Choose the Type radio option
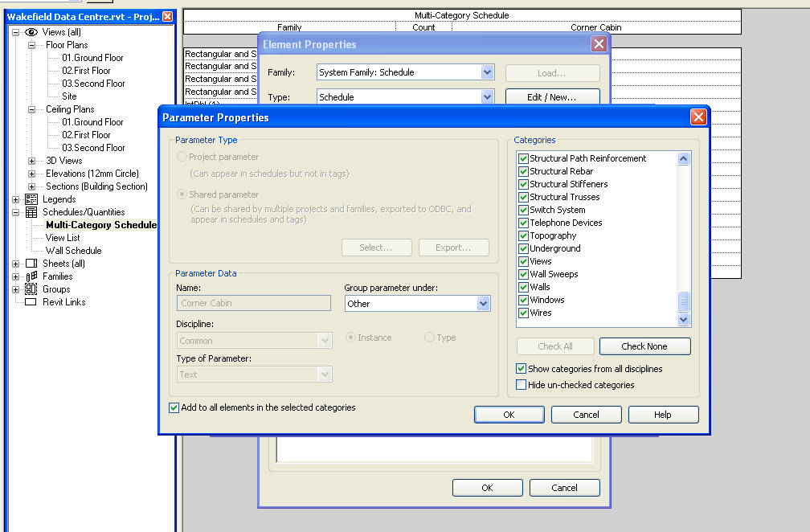 tap(429, 338)
